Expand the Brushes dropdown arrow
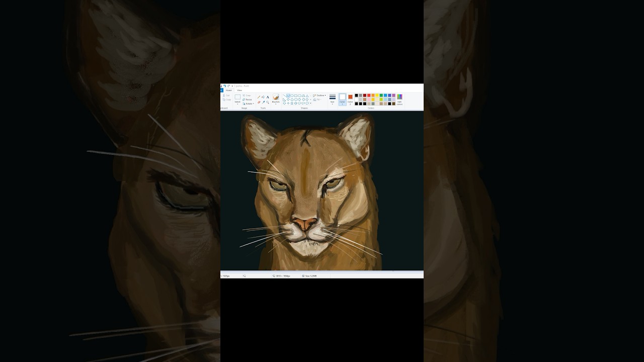644x362 pixels. (276, 104)
